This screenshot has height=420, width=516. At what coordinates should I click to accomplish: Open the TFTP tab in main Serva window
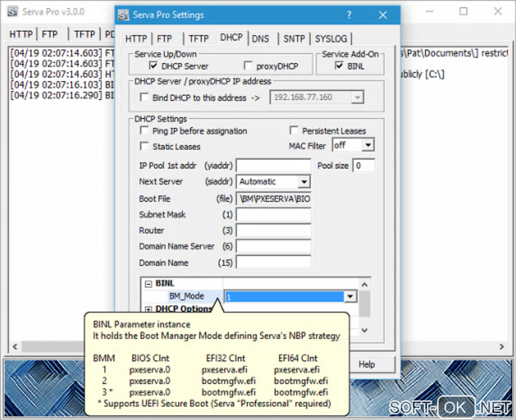[x=84, y=34]
